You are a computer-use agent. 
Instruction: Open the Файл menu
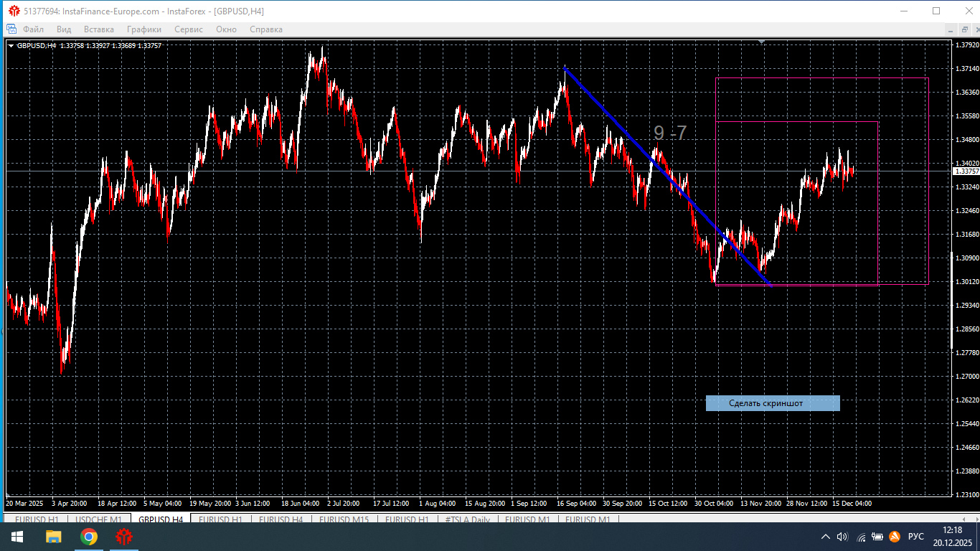click(x=33, y=29)
